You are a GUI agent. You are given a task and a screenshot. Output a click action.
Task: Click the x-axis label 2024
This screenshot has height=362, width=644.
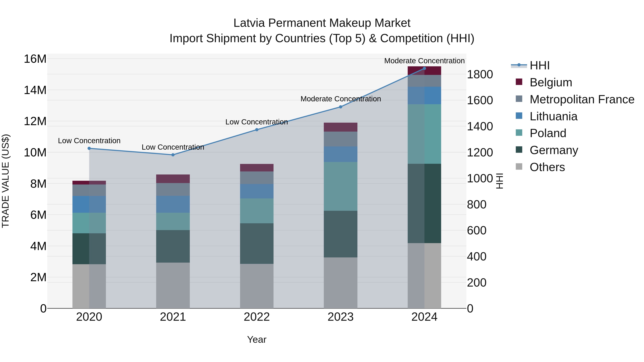click(425, 317)
